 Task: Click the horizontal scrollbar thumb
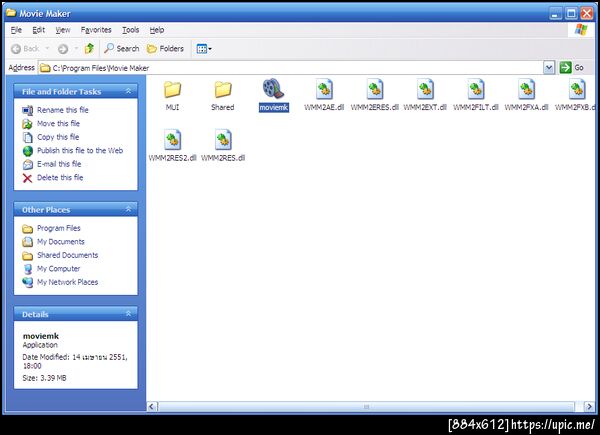pyautogui.click(x=366, y=406)
